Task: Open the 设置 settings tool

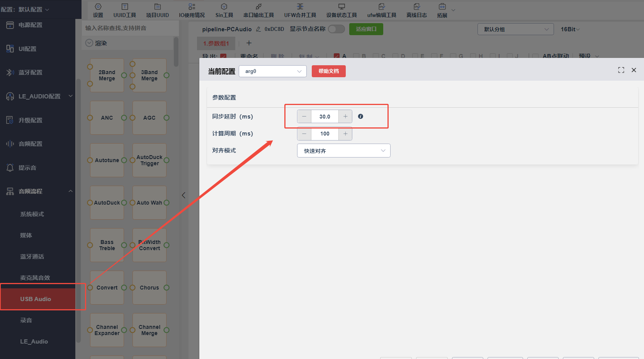Action: (x=98, y=10)
